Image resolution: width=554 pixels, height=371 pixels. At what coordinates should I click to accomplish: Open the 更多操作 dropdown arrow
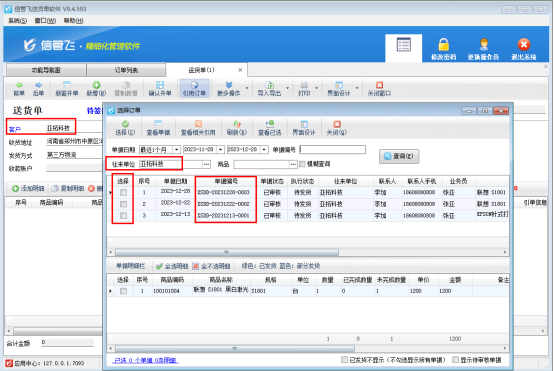[247, 88]
